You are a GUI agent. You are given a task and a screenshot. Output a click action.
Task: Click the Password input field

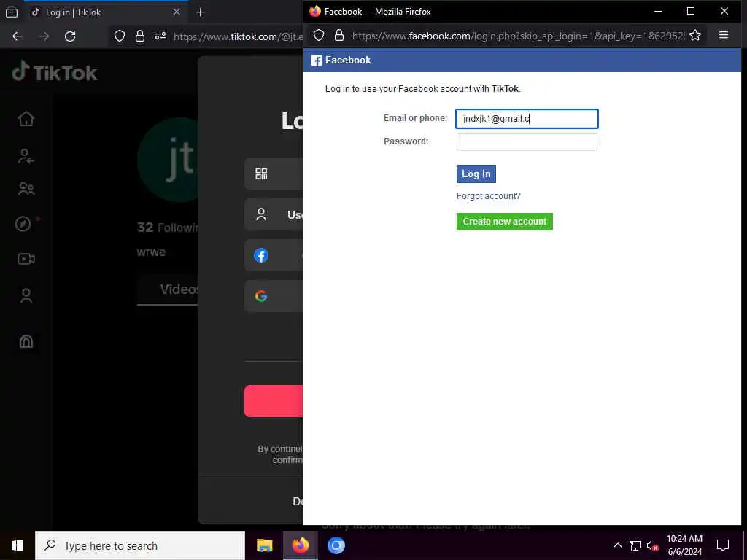(527, 142)
